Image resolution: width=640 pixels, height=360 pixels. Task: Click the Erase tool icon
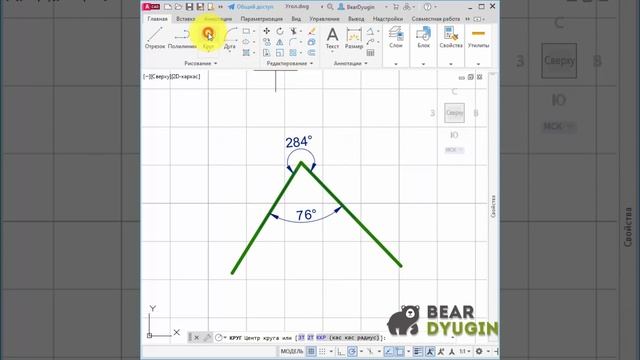(312, 31)
